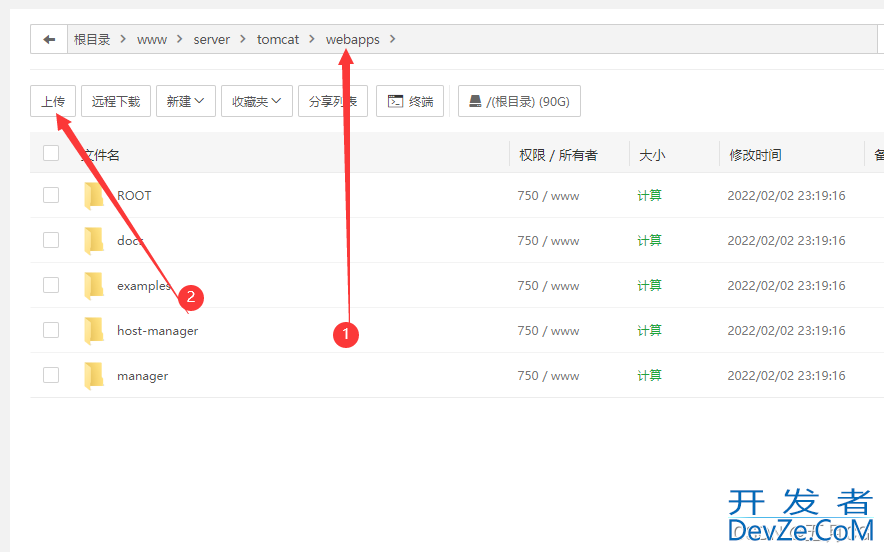Open the ROOT folder icon
The height and width of the screenshot is (552, 884).
point(94,196)
